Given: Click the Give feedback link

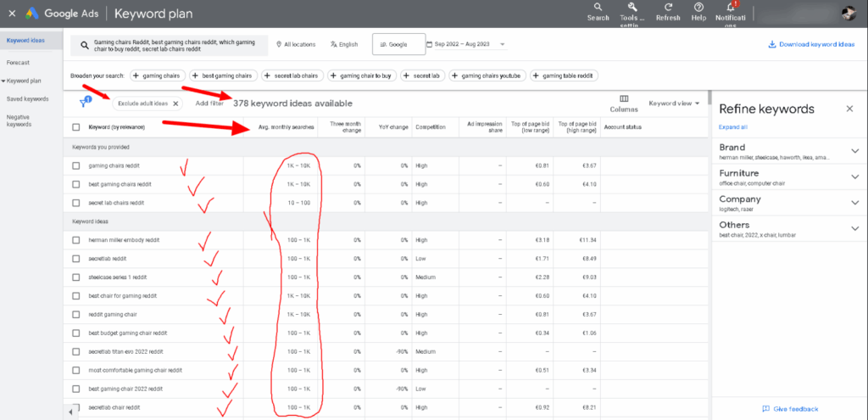Looking at the screenshot, I should click(790, 409).
